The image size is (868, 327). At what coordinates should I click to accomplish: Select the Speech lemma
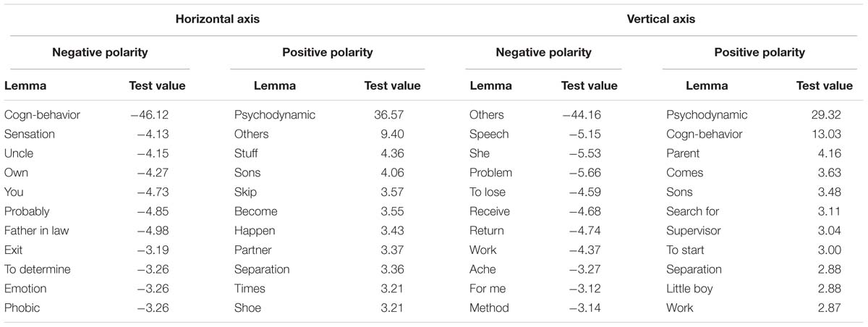(x=489, y=135)
